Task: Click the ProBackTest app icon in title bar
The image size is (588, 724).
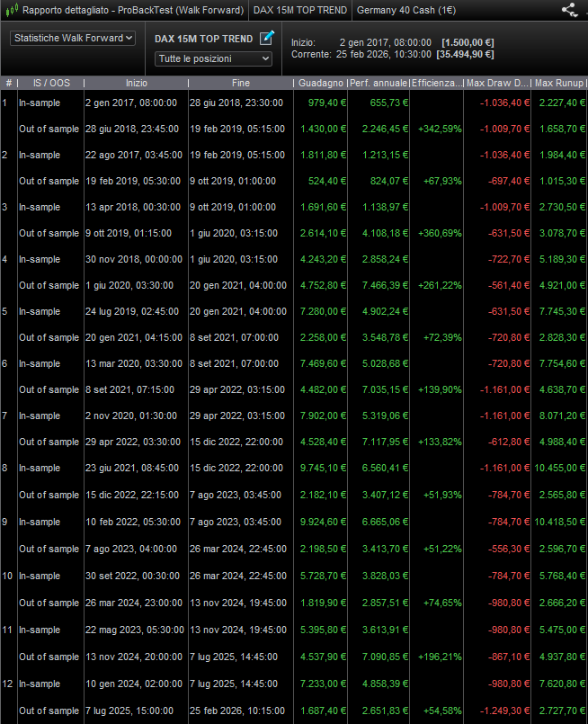Action: coord(11,10)
